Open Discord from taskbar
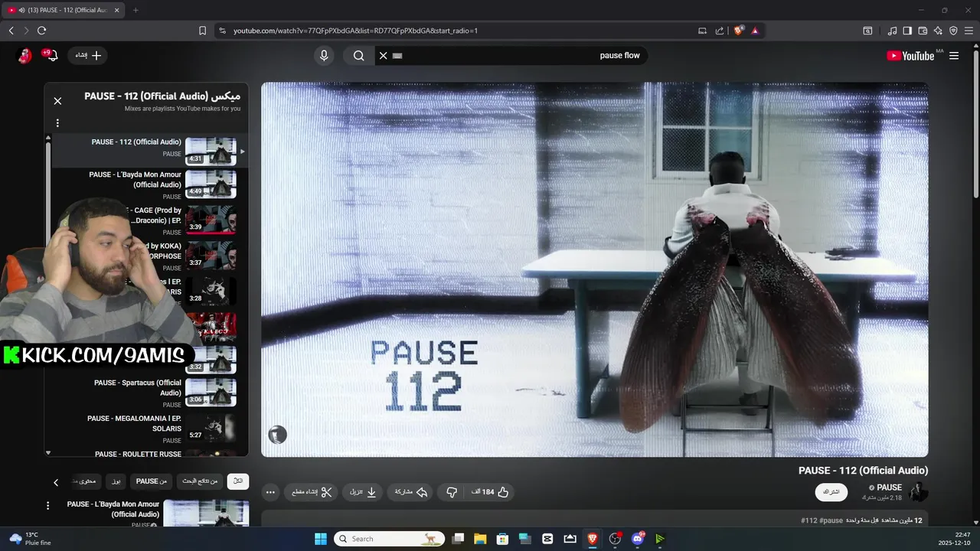 [637, 539]
